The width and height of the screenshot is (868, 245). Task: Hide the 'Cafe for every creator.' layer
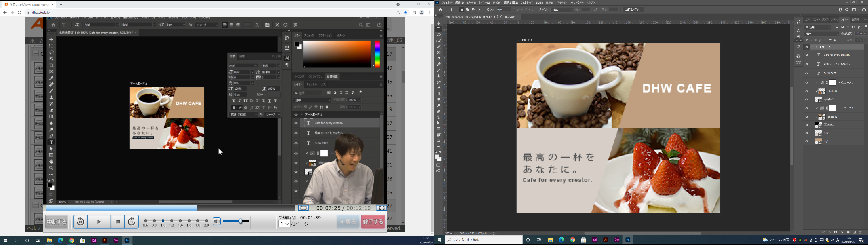[807, 55]
